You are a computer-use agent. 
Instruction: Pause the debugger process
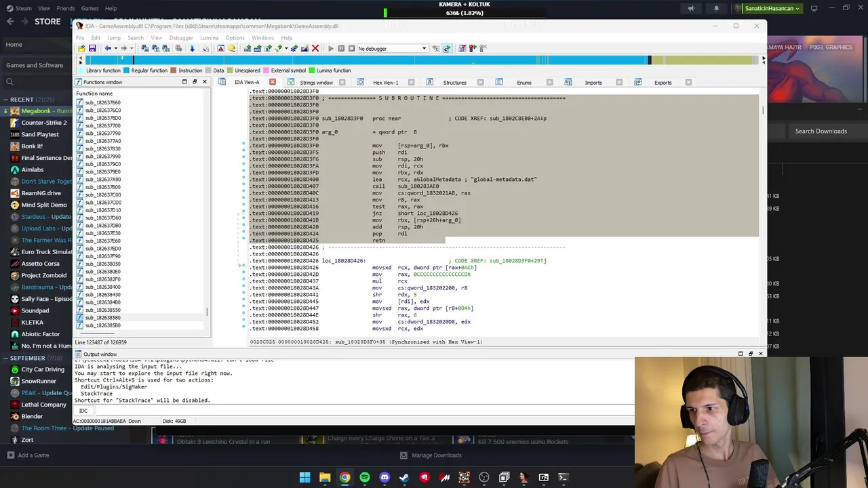tap(341, 48)
